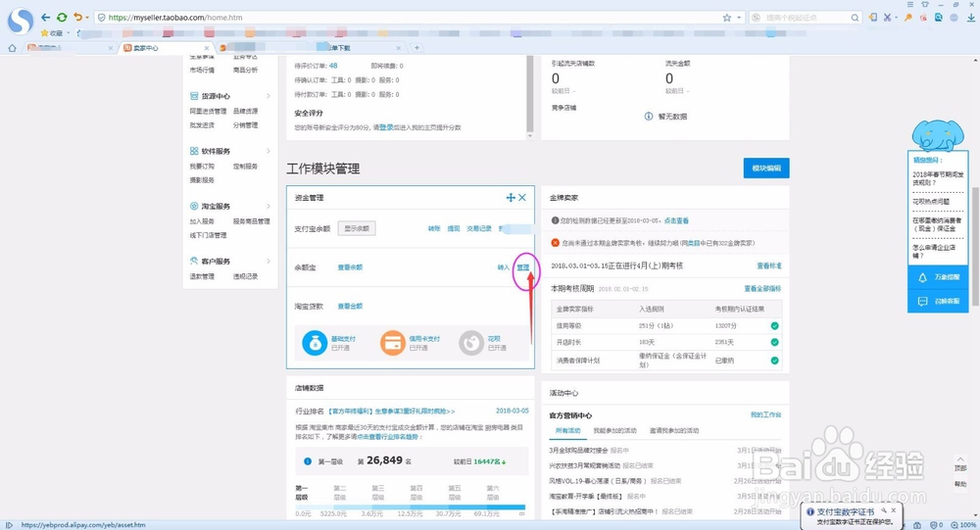The width and height of the screenshot is (980, 530).
Task: Open question 花呗热点问题
Action: coord(931,201)
